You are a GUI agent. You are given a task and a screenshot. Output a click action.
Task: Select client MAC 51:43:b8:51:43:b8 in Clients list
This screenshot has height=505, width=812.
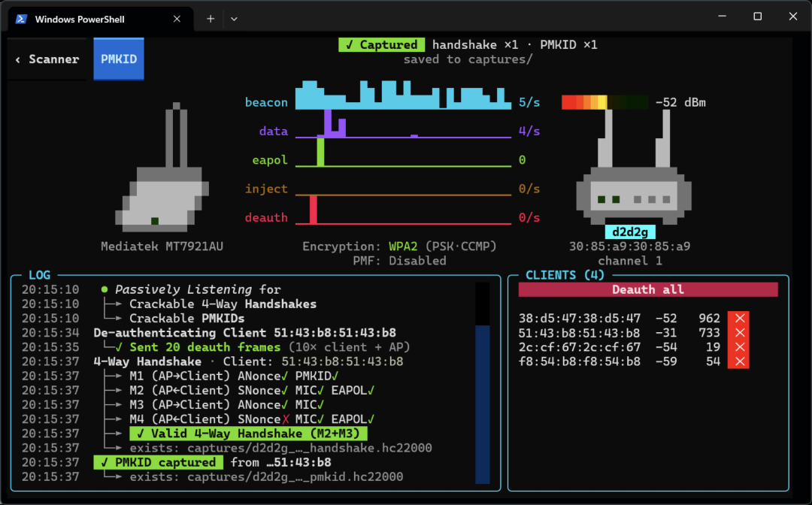(580, 333)
